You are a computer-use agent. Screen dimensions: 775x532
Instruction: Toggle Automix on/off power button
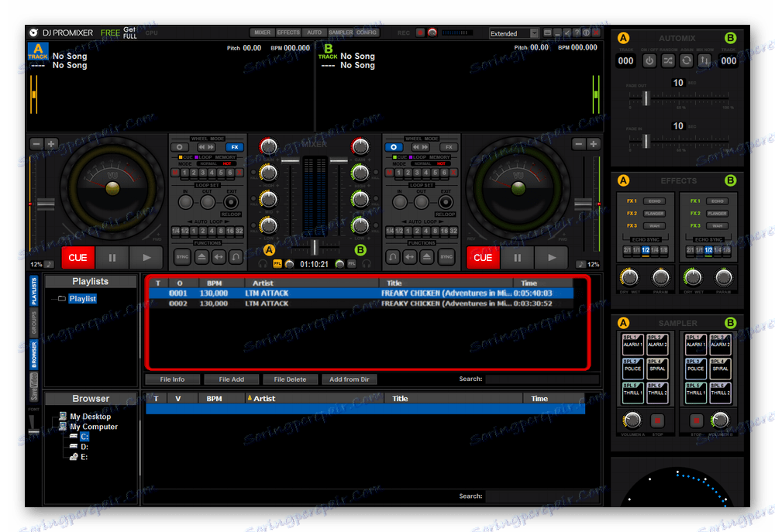649,60
